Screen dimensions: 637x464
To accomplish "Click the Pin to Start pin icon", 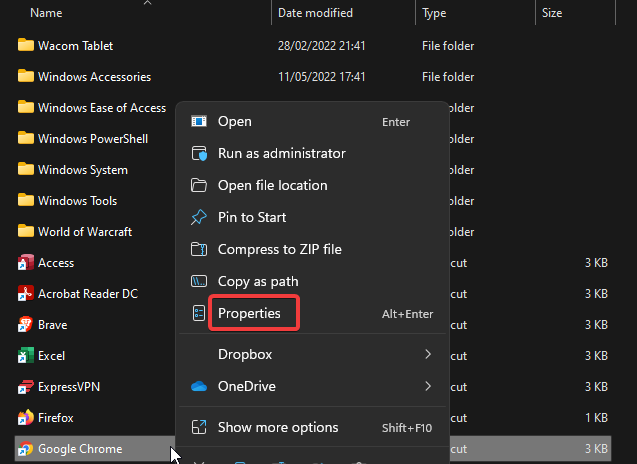I will click(x=199, y=217).
